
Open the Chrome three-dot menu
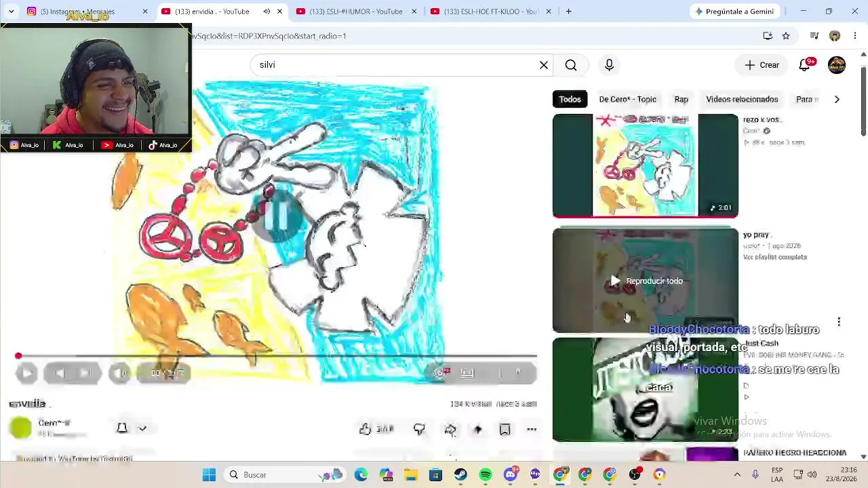(855, 36)
